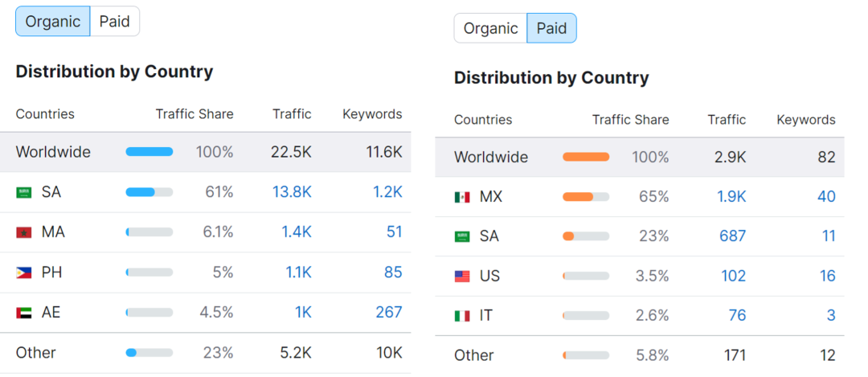Click the UAE flag icon
The width and height of the screenshot is (868, 377).
24,313
